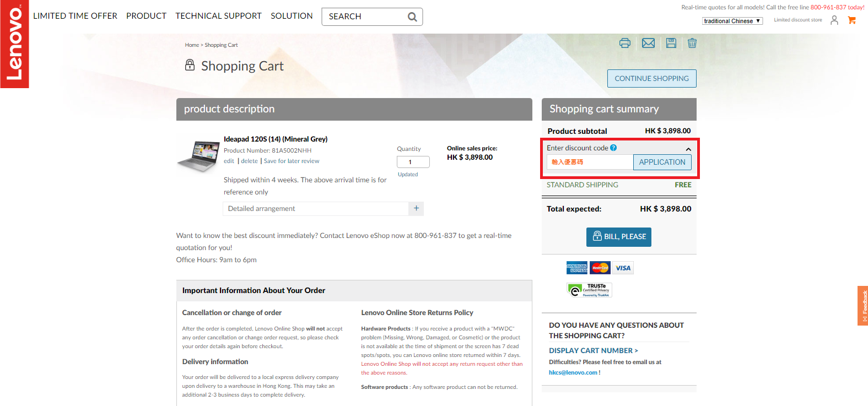Open the traditional Chinese language dropdown

click(732, 21)
